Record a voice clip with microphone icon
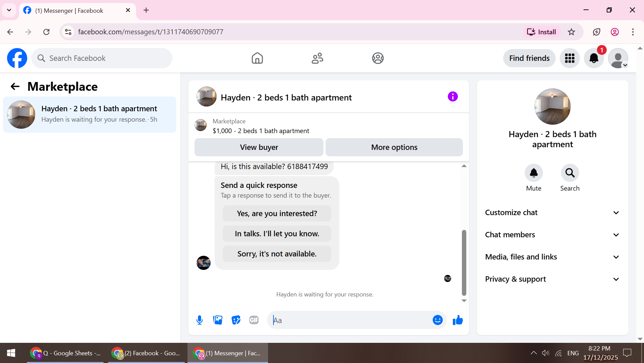This screenshot has height=363, width=644. (x=200, y=320)
